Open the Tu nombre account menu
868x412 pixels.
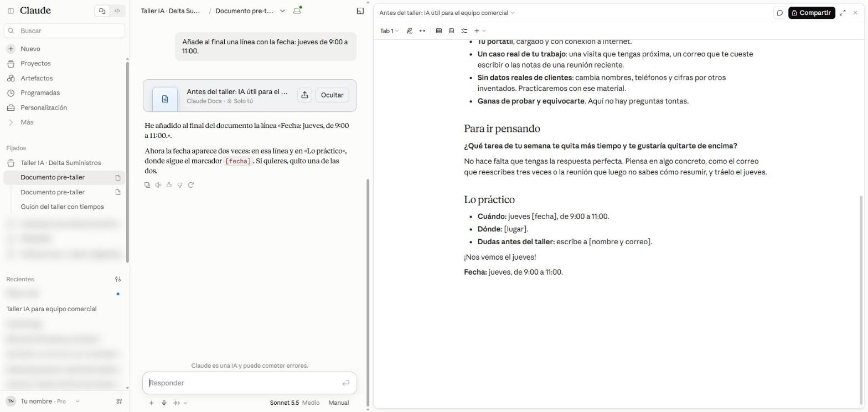click(43, 401)
